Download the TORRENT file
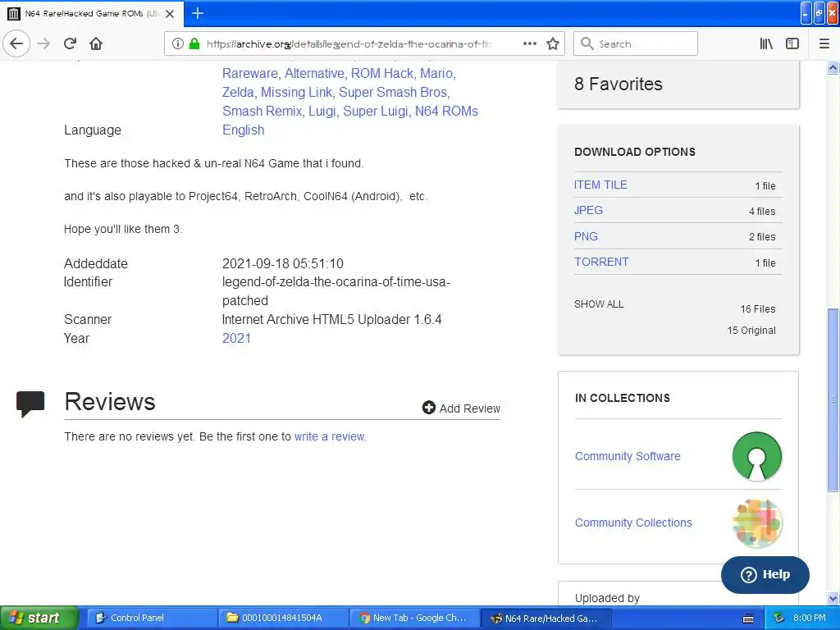The height and width of the screenshot is (630, 840). tap(601, 262)
